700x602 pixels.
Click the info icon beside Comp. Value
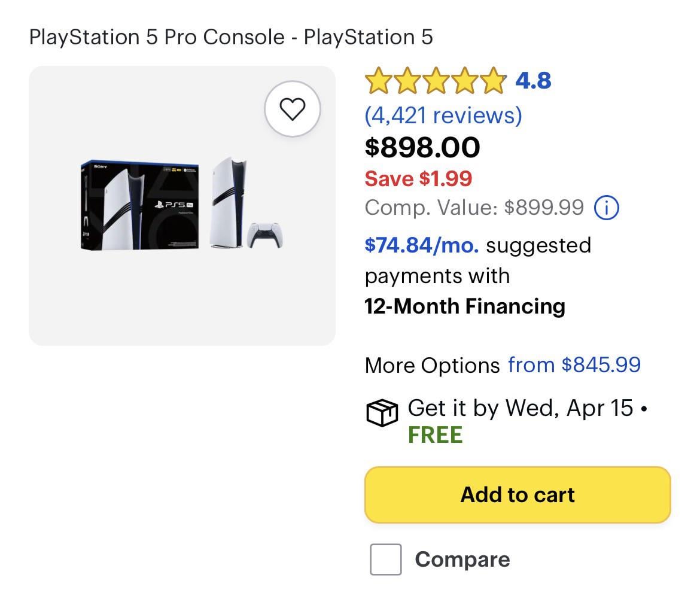pyautogui.click(x=607, y=208)
